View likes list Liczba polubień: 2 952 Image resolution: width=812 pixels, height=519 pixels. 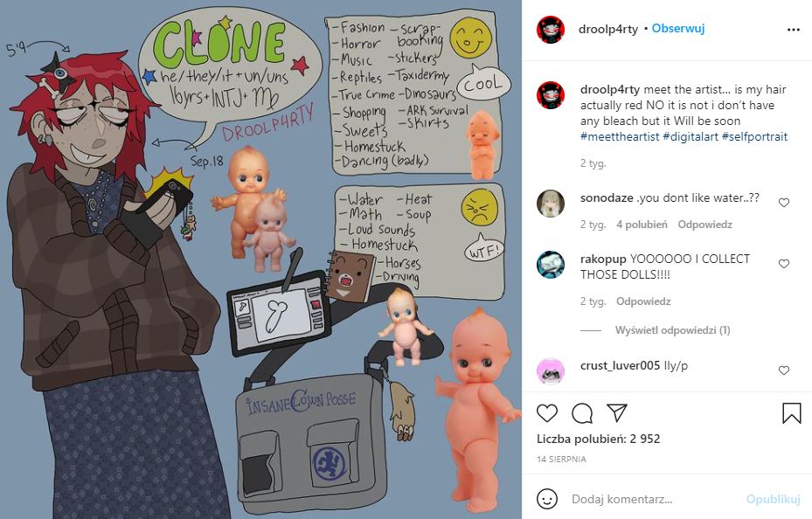(598, 439)
